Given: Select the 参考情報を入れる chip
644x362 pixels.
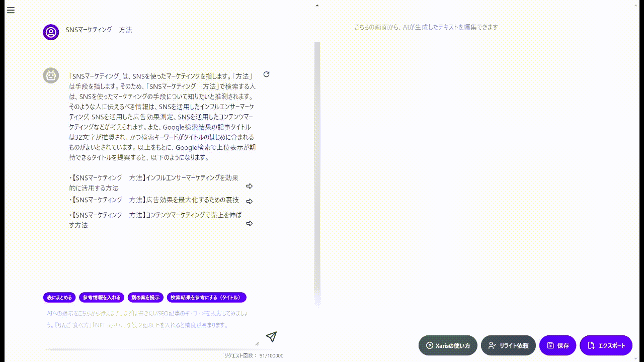Looking at the screenshot, I should point(102,298).
